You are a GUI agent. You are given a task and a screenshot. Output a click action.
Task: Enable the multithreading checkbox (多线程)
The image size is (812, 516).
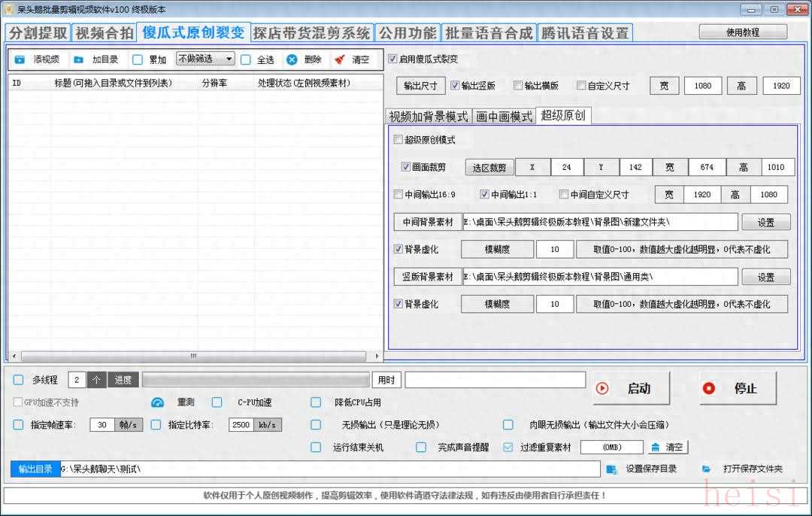pos(19,380)
